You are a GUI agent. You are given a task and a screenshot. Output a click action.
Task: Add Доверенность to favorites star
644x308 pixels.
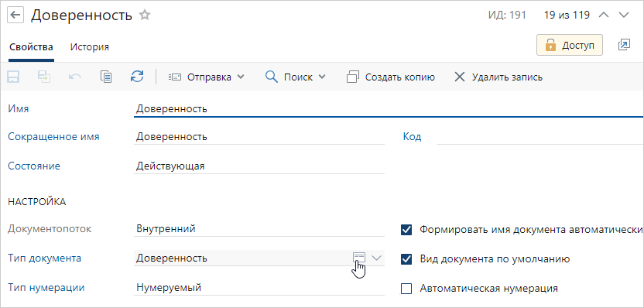coord(145,15)
